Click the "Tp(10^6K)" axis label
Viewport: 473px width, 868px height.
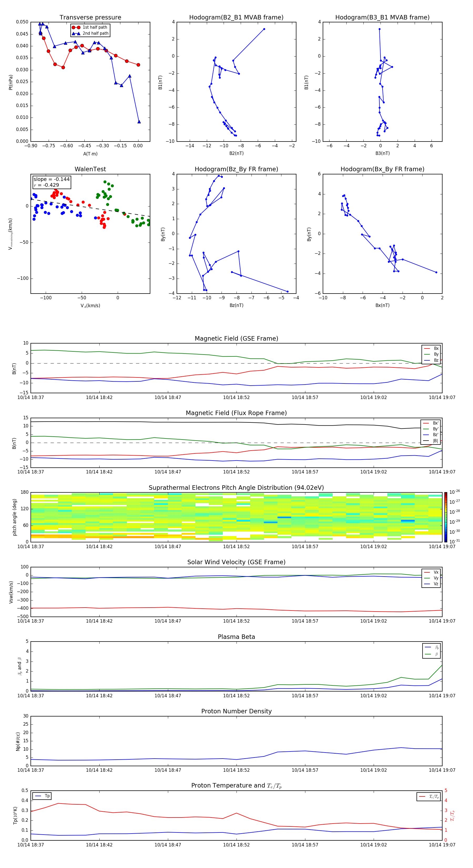[15, 815]
